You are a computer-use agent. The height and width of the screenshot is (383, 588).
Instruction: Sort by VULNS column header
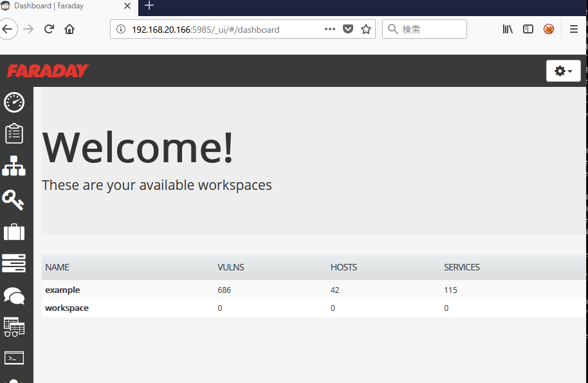pos(230,267)
